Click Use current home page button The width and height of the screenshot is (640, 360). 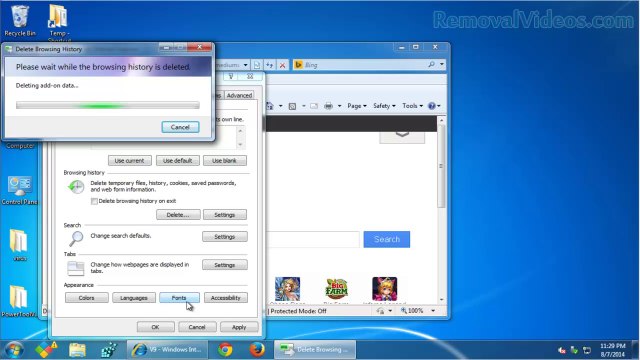[x=130, y=160]
